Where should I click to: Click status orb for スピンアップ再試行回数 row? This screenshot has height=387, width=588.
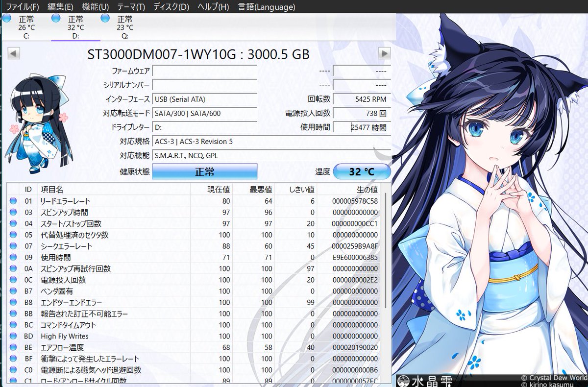click(x=13, y=268)
